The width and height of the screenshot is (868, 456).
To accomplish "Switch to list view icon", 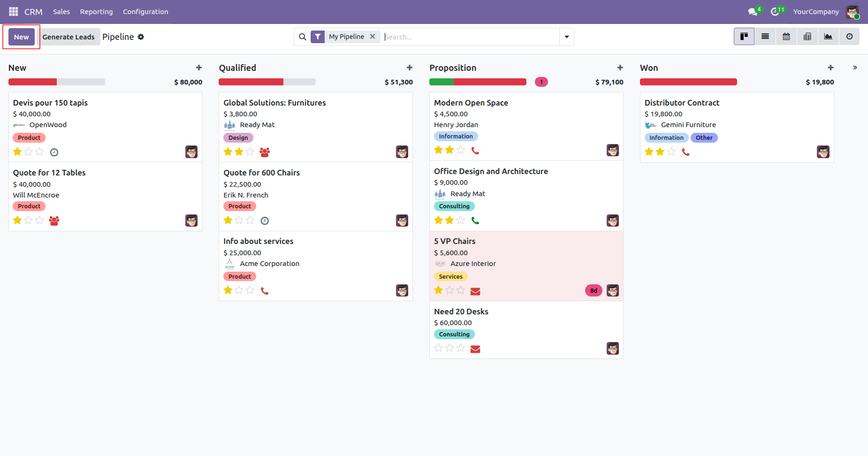I will coord(765,37).
